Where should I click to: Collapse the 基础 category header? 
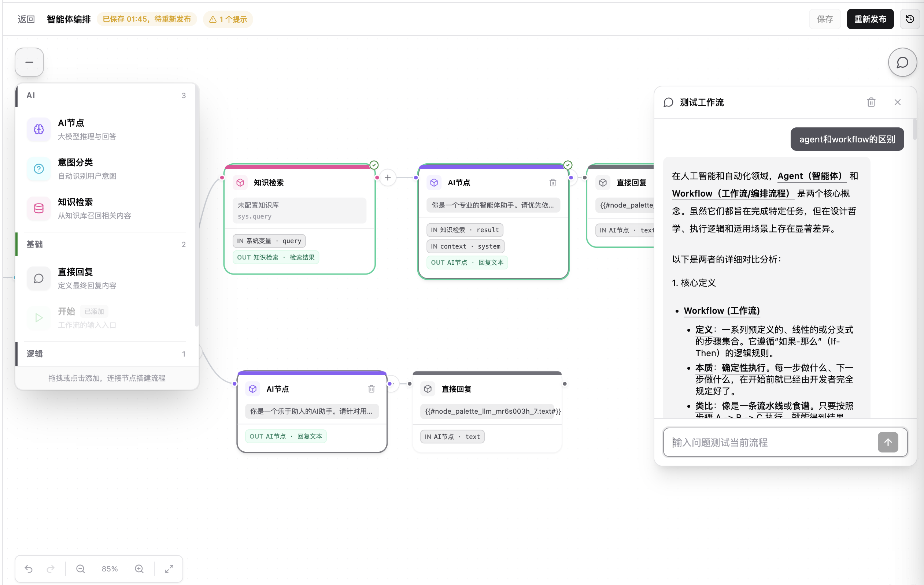tap(106, 244)
